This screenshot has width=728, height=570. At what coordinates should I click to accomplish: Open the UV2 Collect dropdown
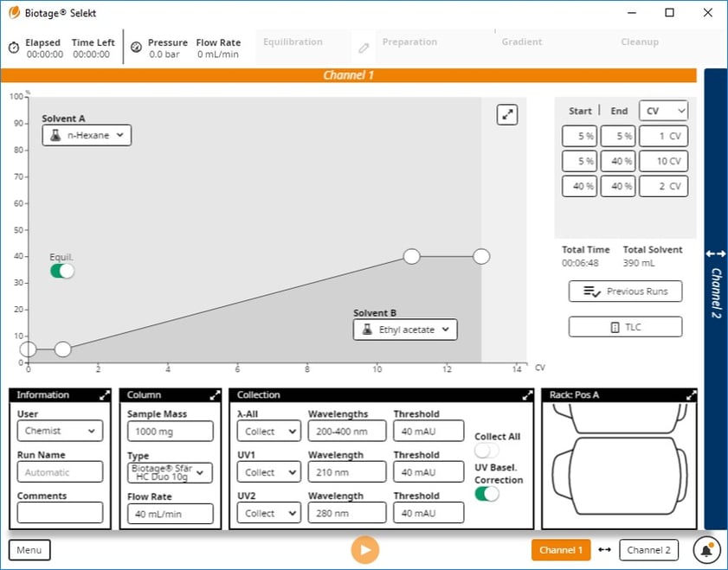pyautogui.click(x=269, y=514)
